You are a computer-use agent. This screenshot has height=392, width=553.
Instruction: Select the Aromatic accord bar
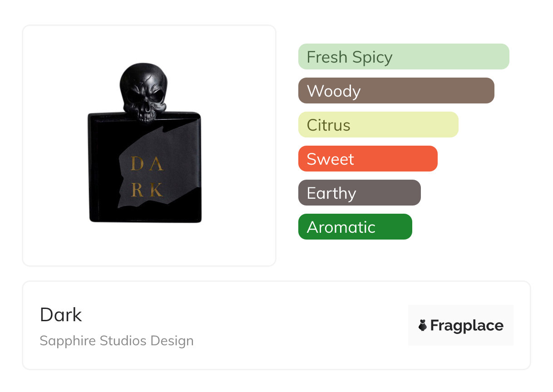[x=355, y=227]
